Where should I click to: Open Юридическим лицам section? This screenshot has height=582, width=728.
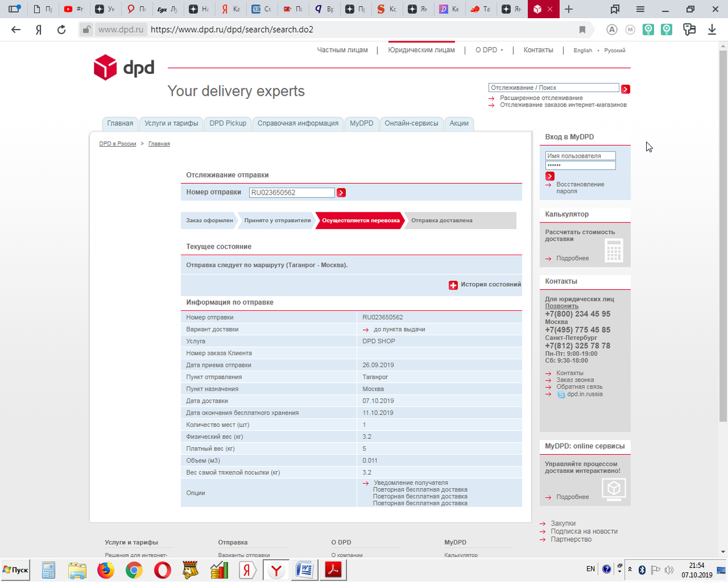[421, 50]
